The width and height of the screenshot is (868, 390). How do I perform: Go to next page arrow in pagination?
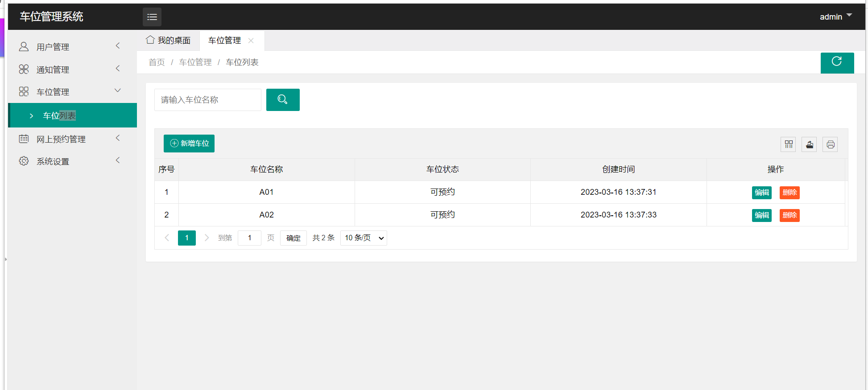point(207,238)
